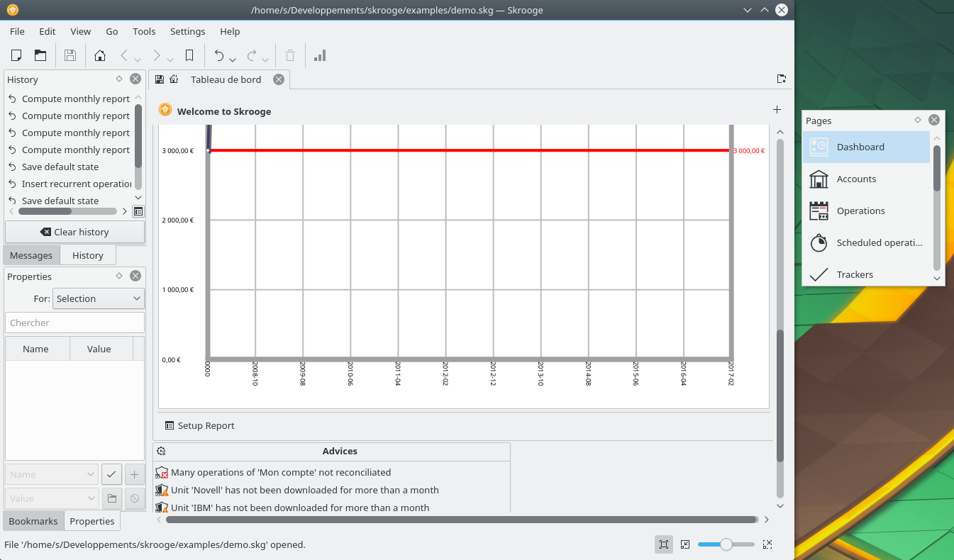This screenshot has width=954, height=560.
Task: Click the checkmark apply property button
Action: (x=111, y=474)
